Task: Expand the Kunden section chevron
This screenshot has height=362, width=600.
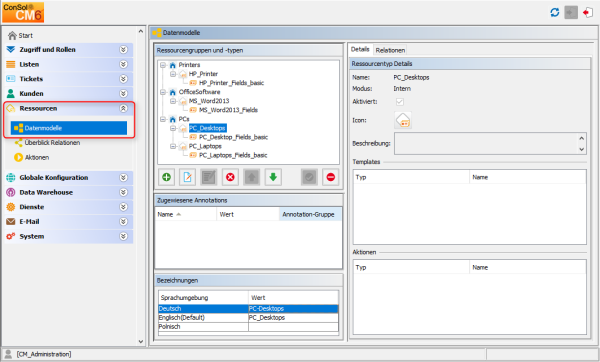Action: [x=123, y=93]
